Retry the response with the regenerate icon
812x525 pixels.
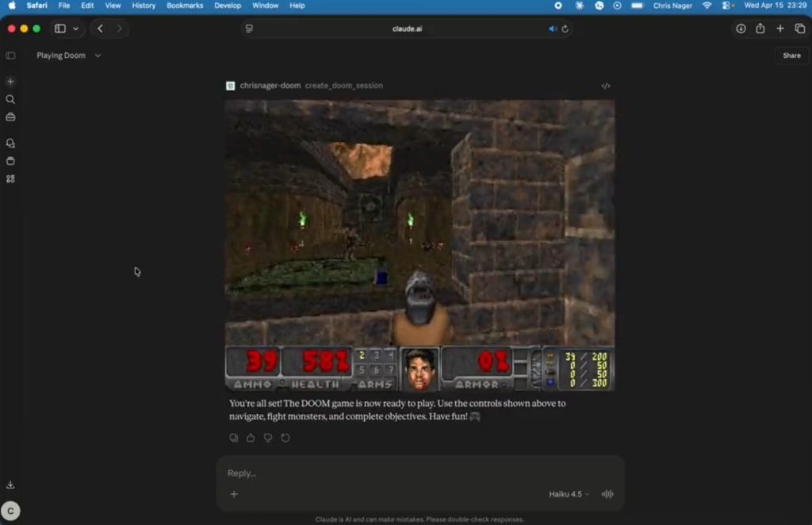pos(285,437)
